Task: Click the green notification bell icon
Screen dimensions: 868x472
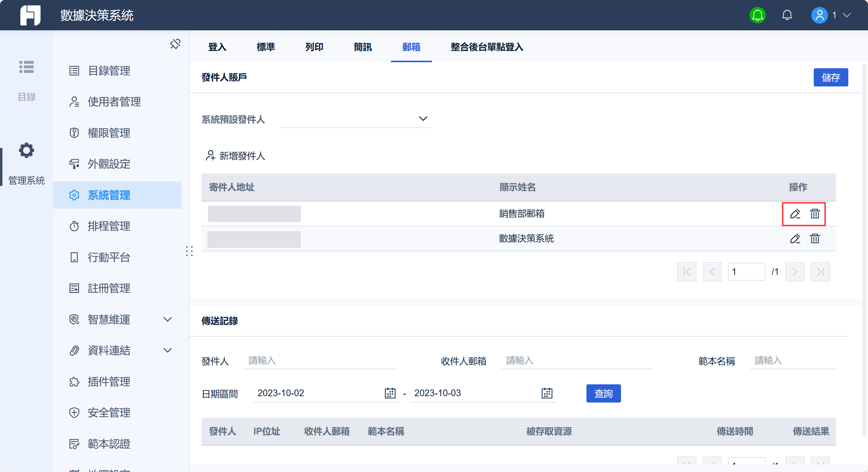Action: (757, 15)
